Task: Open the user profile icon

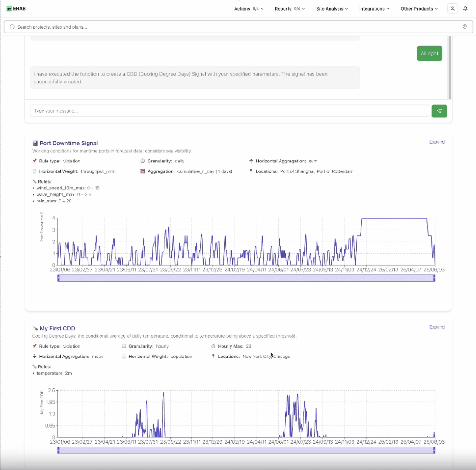Action: (452, 9)
